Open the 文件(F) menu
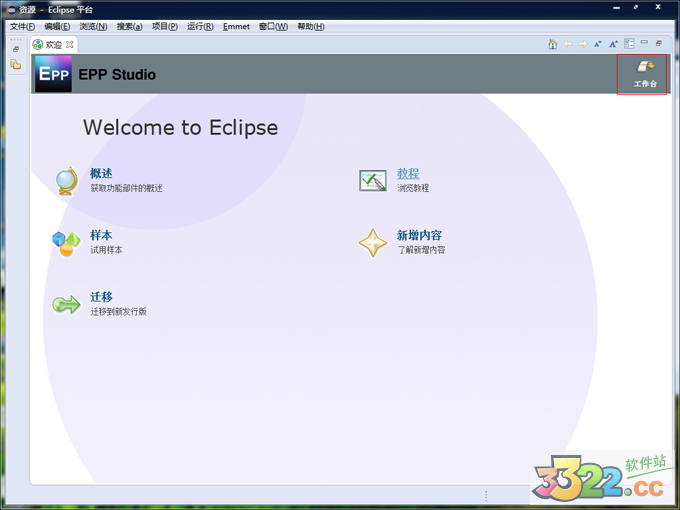Viewport: 680px width, 510px height. point(22,26)
